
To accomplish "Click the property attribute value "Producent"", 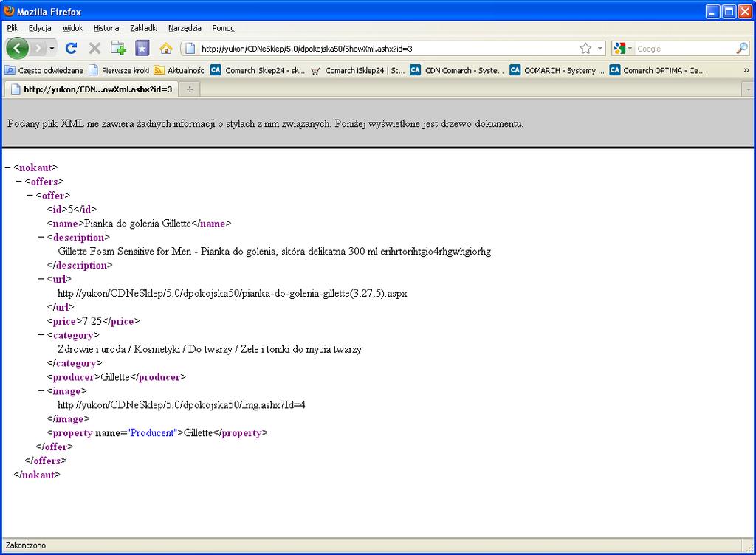I will pos(152,433).
